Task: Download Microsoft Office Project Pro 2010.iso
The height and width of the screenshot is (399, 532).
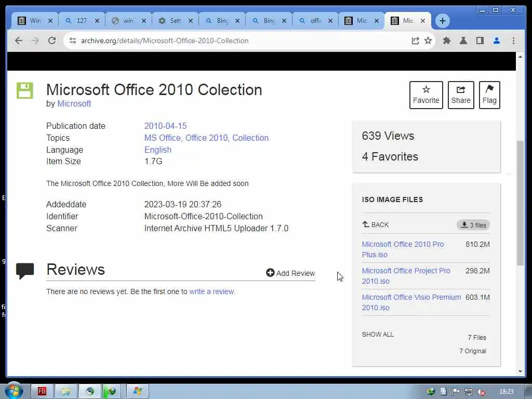Action: pos(406,276)
